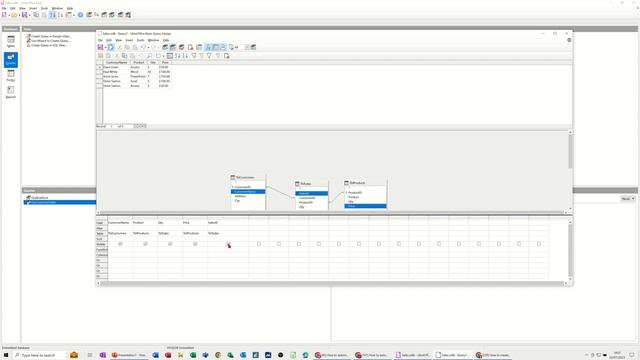Image resolution: width=640 pixels, height=360 pixels.
Task: Open Edit menu in Query Design window
Action: tap(109, 40)
